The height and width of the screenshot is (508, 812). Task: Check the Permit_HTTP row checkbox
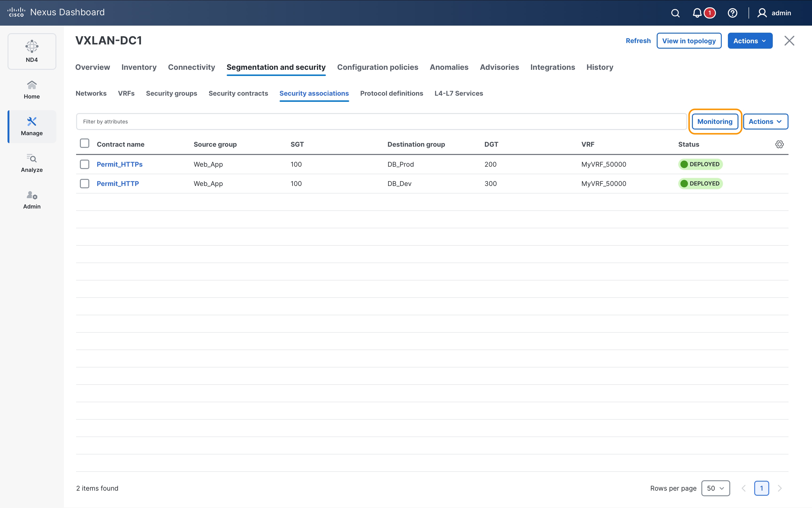(x=85, y=183)
